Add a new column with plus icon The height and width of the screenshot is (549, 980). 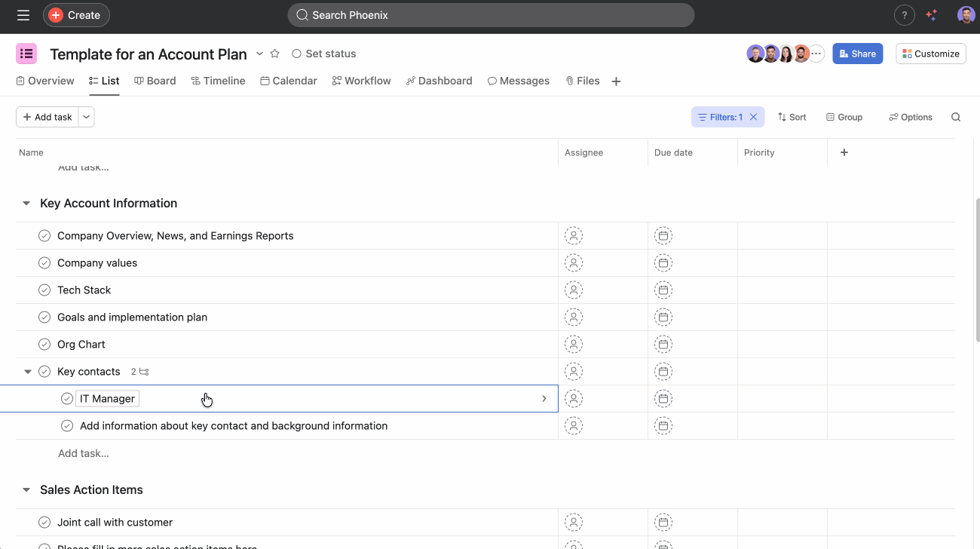click(844, 152)
